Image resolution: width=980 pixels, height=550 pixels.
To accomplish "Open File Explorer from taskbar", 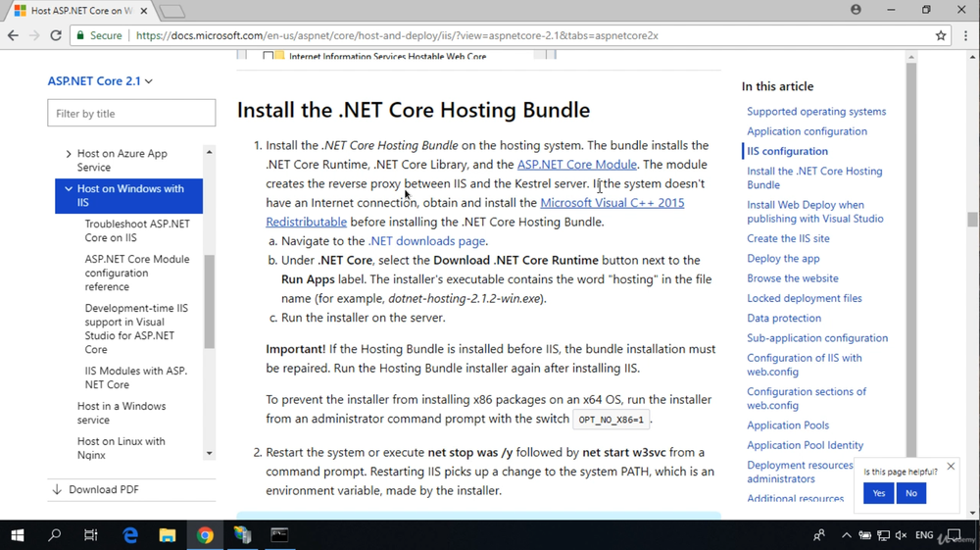I will (x=167, y=535).
